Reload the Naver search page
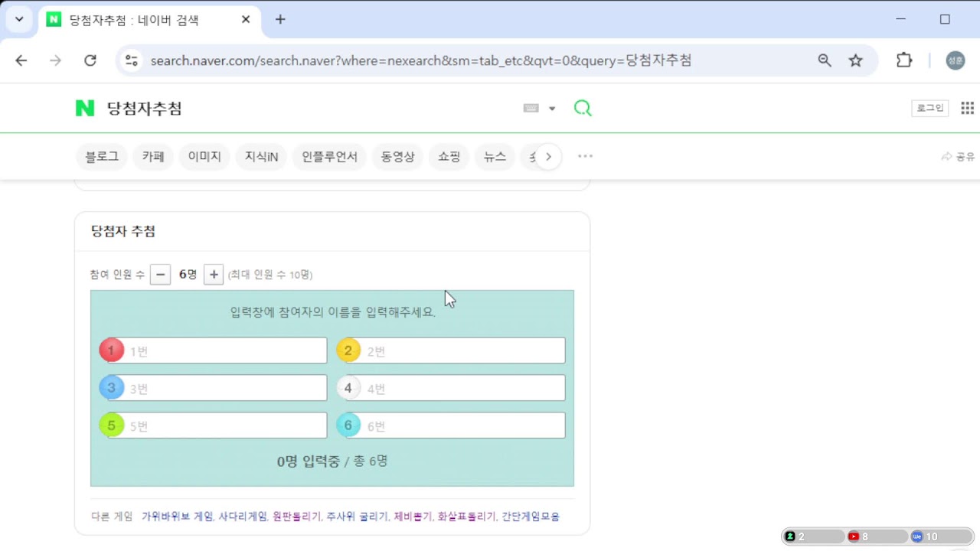The width and height of the screenshot is (980, 551). tap(90, 60)
